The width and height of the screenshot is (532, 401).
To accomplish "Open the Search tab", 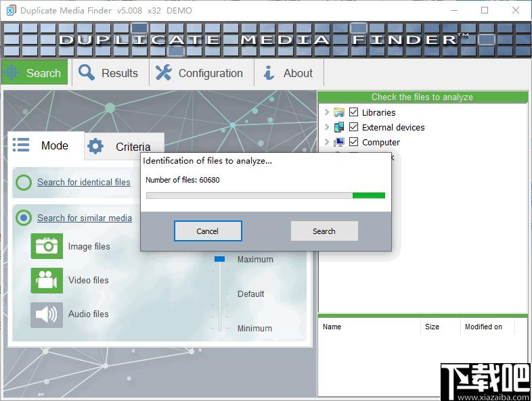I will coord(35,72).
